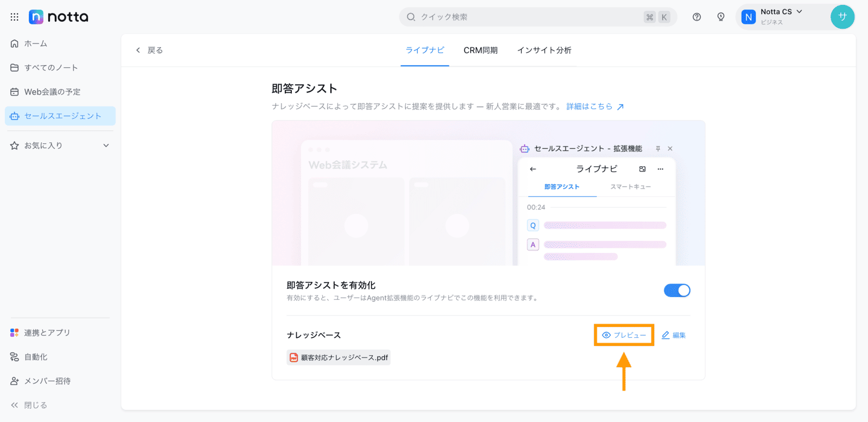Image resolution: width=868 pixels, height=422 pixels.
Task: Click the プレビュー eye preview button
Action: (x=624, y=335)
